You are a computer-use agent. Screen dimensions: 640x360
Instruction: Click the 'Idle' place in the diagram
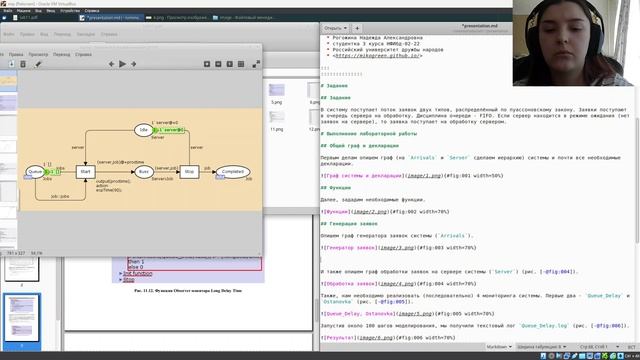[143, 130]
